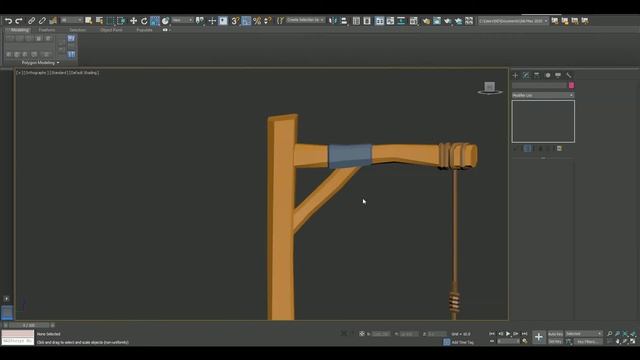This screenshot has height=360, width=640.
Task: Select the Select and Place tool
Action: [x=165, y=20]
